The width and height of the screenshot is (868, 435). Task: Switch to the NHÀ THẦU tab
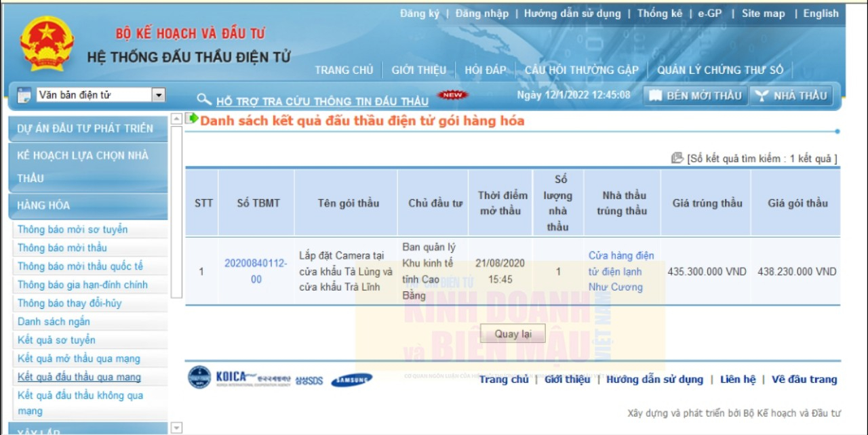(x=791, y=96)
